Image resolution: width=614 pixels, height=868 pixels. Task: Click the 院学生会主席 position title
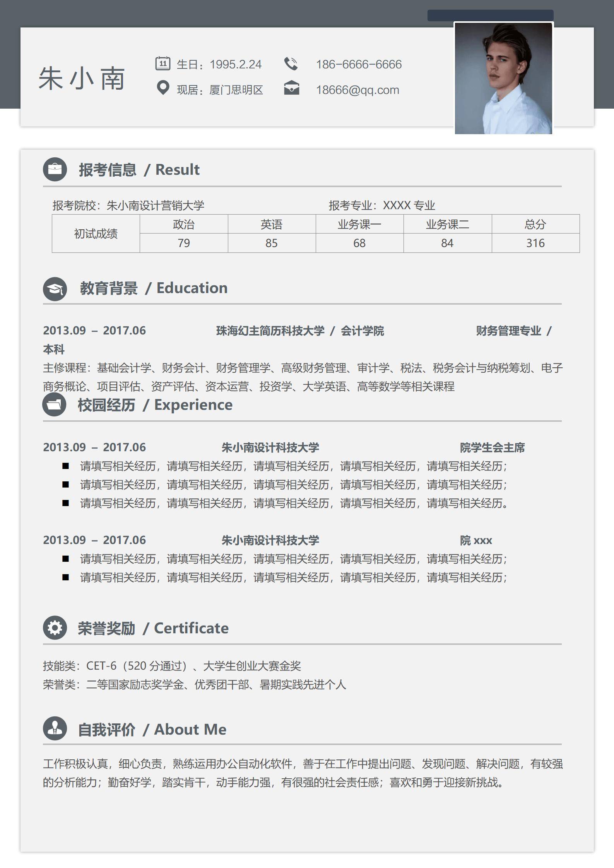(492, 448)
